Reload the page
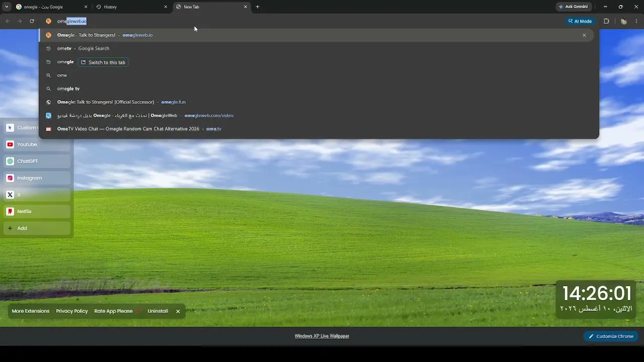This screenshot has width=644, height=362. 32,21
